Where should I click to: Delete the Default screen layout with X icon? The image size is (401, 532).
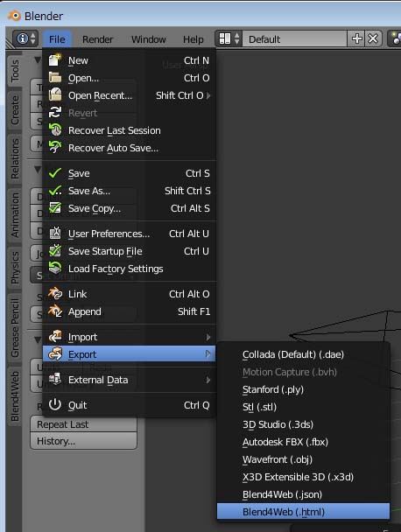coord(373,38)
